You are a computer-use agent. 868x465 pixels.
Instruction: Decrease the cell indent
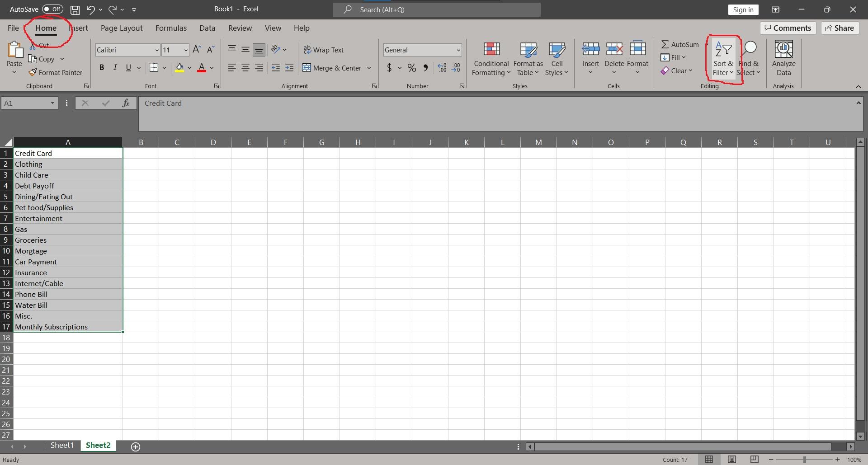point(276,68)
